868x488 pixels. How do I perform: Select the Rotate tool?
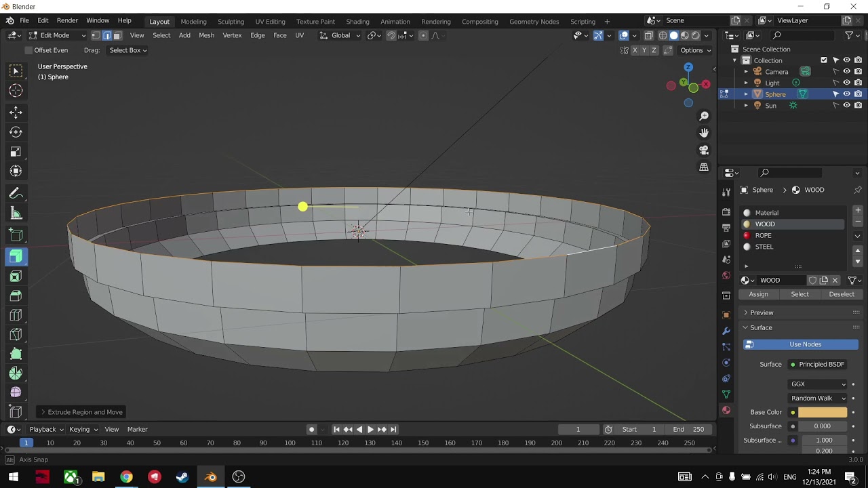tap(16, 132)
